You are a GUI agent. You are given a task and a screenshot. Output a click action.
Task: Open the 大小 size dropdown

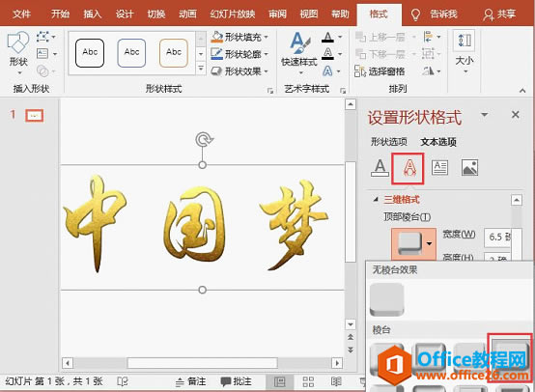[465, 52]
